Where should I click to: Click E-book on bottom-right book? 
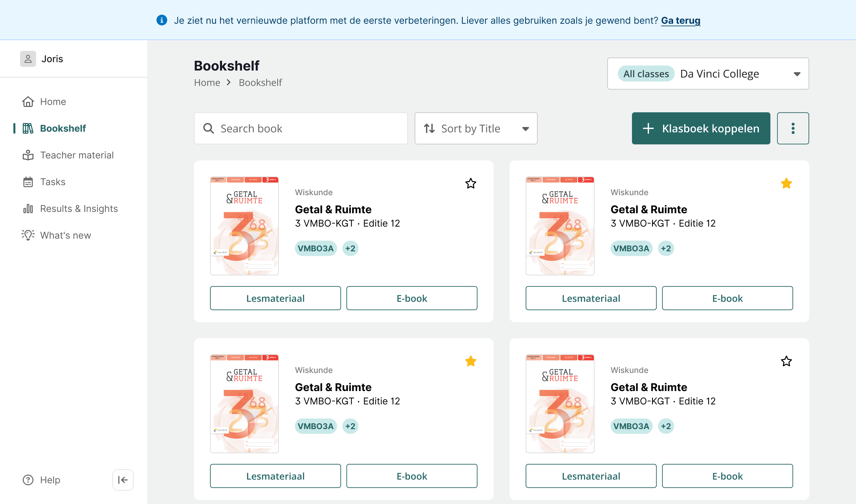[x=727, y=476]
